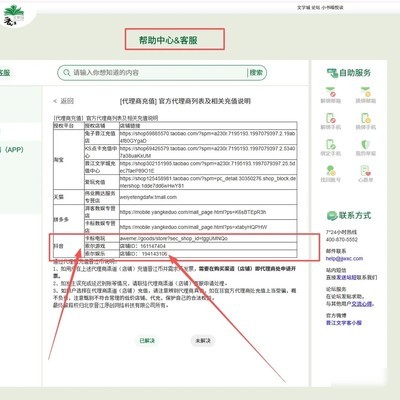Screen dimensions: 400x400
Task: Click the 抖音 platform cell
Action: tap(69, 246)
